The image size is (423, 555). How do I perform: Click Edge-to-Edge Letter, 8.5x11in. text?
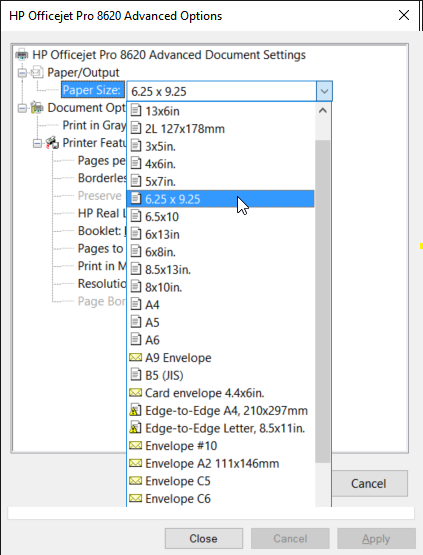click(x=225, y=428)
